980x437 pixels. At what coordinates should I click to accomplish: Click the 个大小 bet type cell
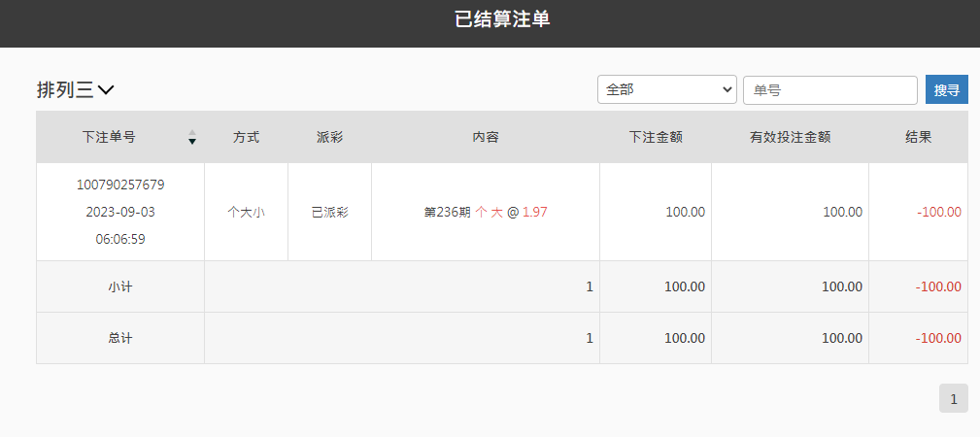[246, 212]
